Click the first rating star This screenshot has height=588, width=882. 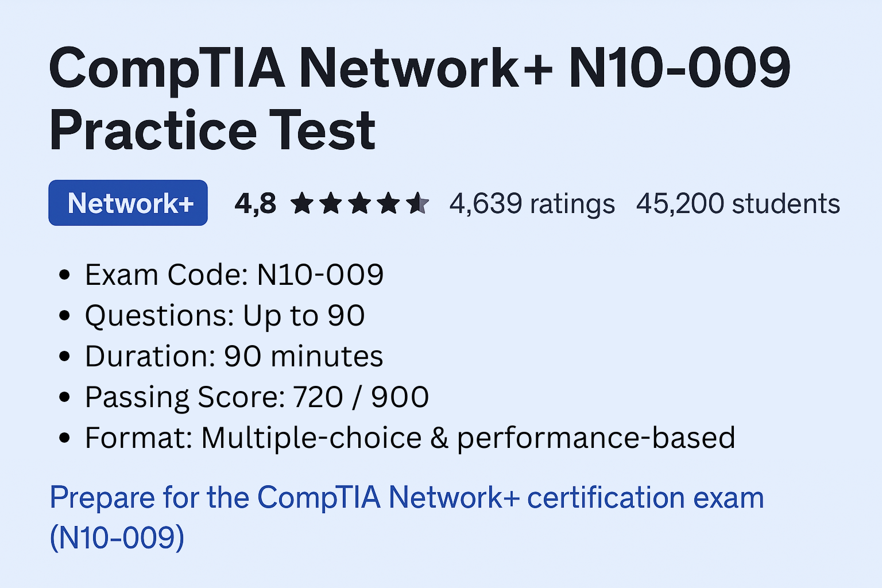point(303,204)
